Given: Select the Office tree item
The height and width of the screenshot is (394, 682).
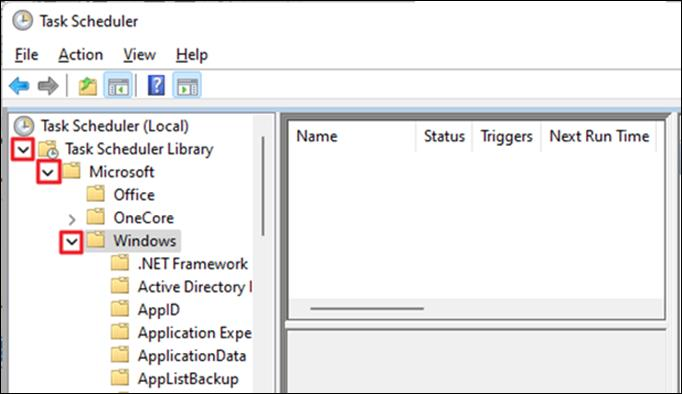Looking at the screenshot, I should pos(134,195).
